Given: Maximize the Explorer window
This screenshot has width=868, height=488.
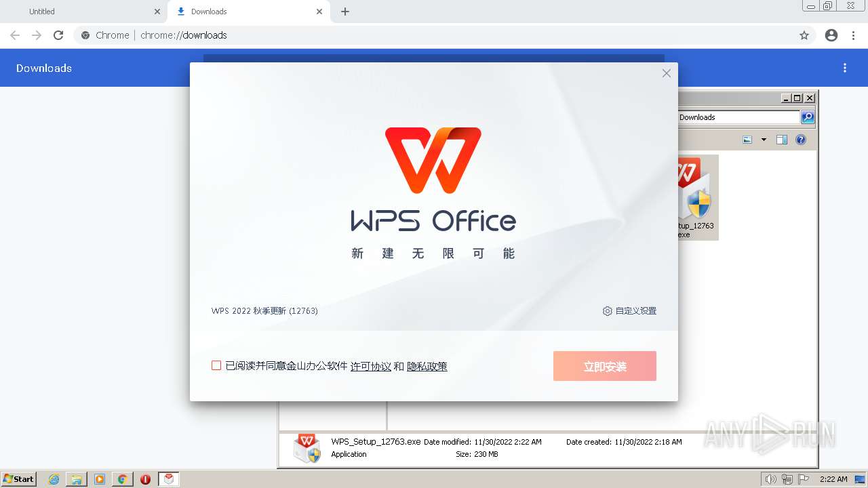Looking at the screenshot, I should tap(797, 98).
